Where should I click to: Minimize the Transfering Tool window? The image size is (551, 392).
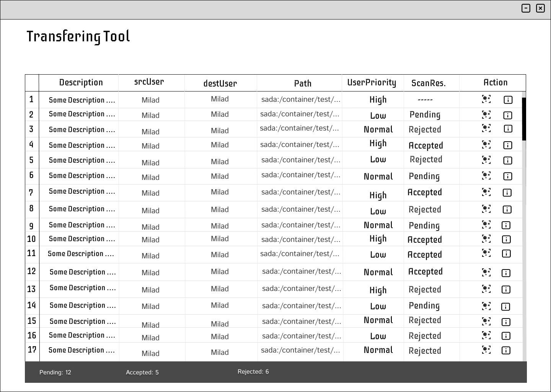click(526, 8)
